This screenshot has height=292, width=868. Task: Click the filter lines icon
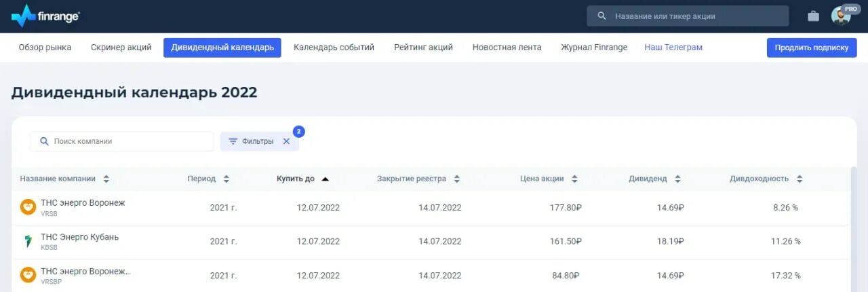pyautogui.click(x=233, y=141)
